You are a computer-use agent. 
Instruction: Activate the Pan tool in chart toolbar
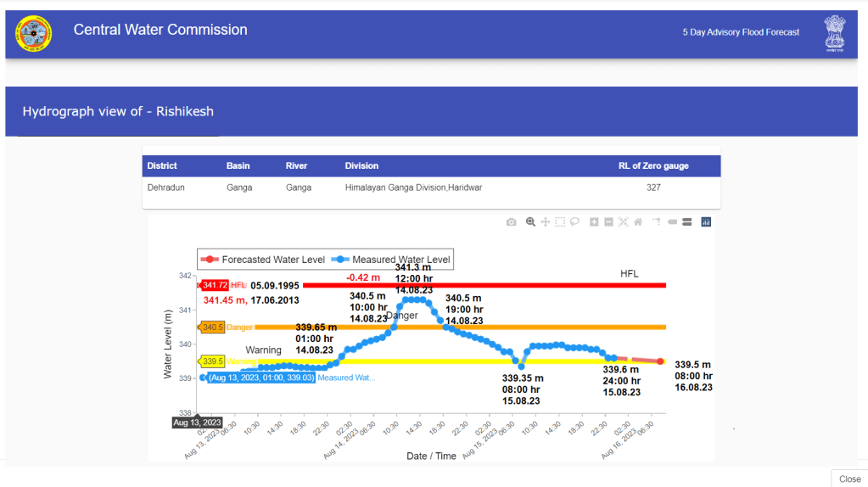coord(546,222)
